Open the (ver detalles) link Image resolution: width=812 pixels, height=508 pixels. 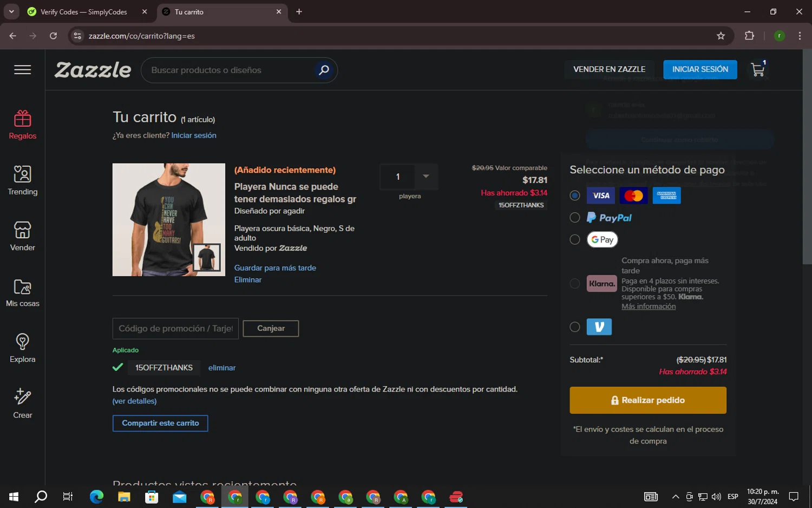pyautogui.click(x=134, y=401)
